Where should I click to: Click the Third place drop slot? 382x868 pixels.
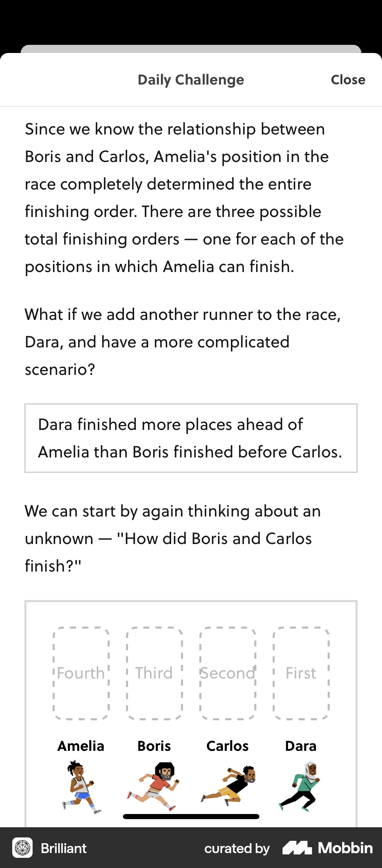pos(154,673)
